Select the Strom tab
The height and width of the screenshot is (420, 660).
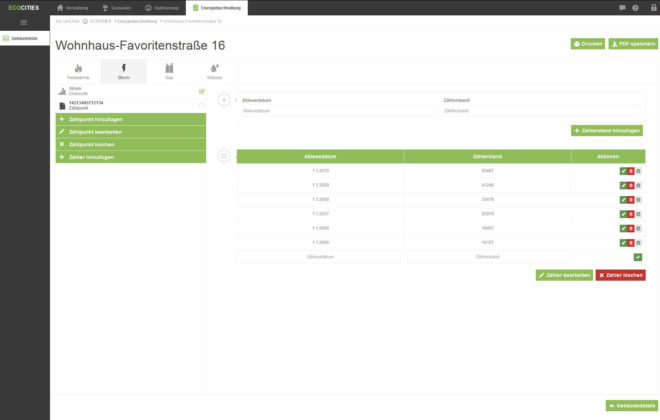pyautogui.click(x=124, y=71)
